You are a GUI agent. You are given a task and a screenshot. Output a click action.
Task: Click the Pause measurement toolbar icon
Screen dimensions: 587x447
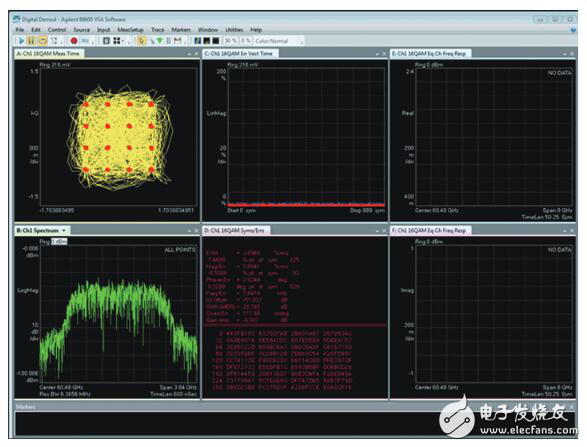[31, 41]
